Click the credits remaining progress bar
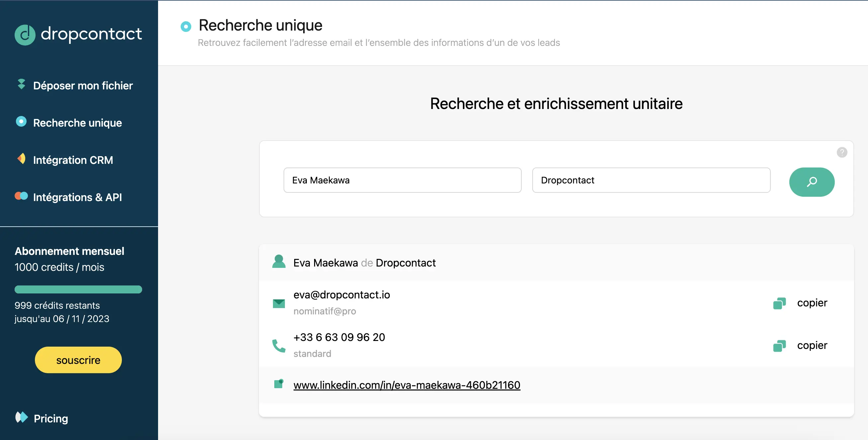The width and height of the screenshot is (868, 440). pyautogui.click(x=78, y=289)
